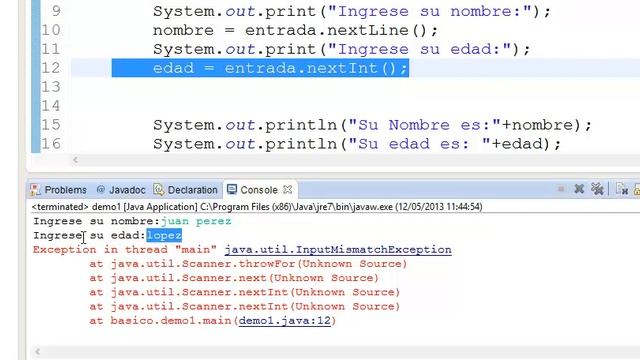Click 'Exception in thread "main"' text
Image resolution: width=640 pixels, height=360 pixels.
[x=125, y=250]
